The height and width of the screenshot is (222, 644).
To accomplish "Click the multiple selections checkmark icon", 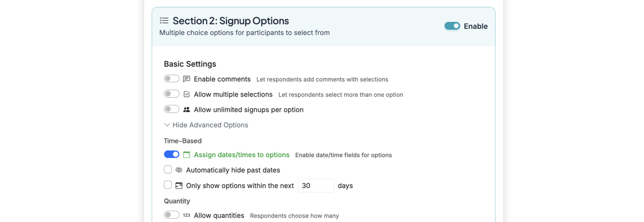I will tap(187, 94).
